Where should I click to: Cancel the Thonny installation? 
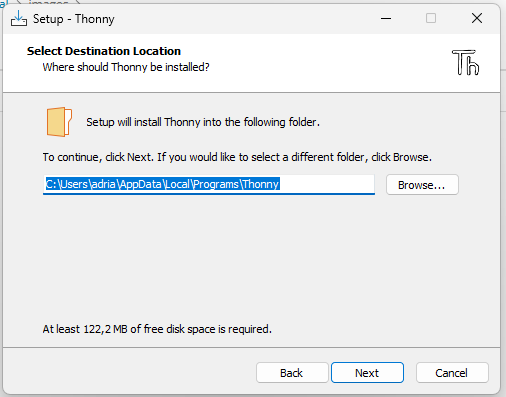[x=452, y=373]
